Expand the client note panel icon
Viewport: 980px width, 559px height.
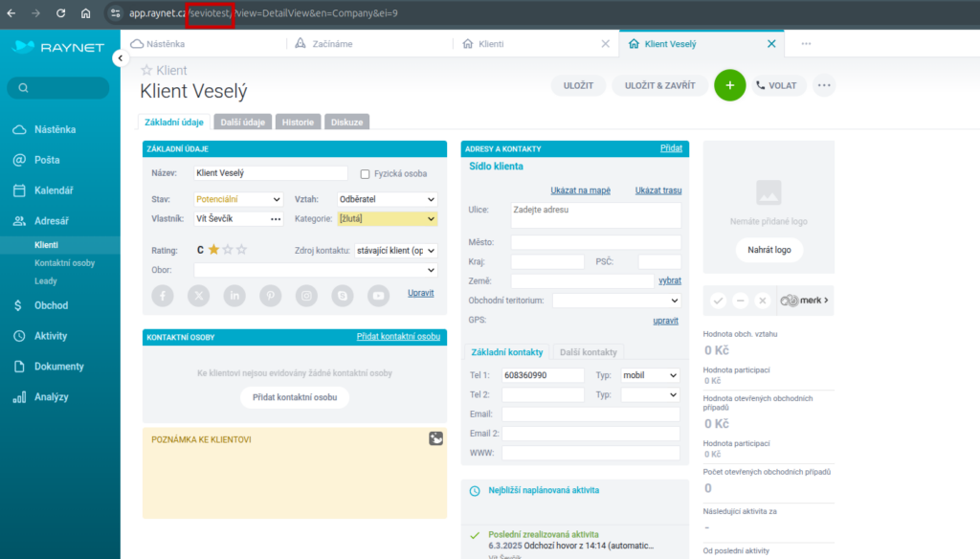(435, 438)
